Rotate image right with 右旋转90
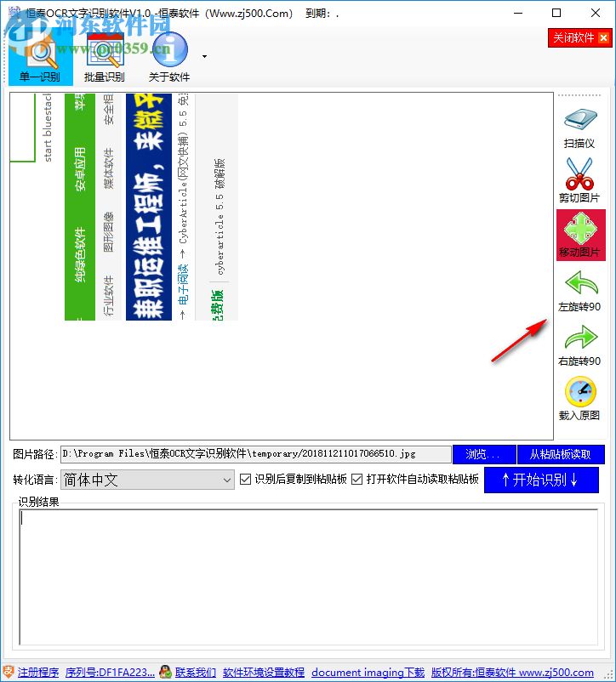Viewport: 616px width, 682px height. [x=579, y=346]
